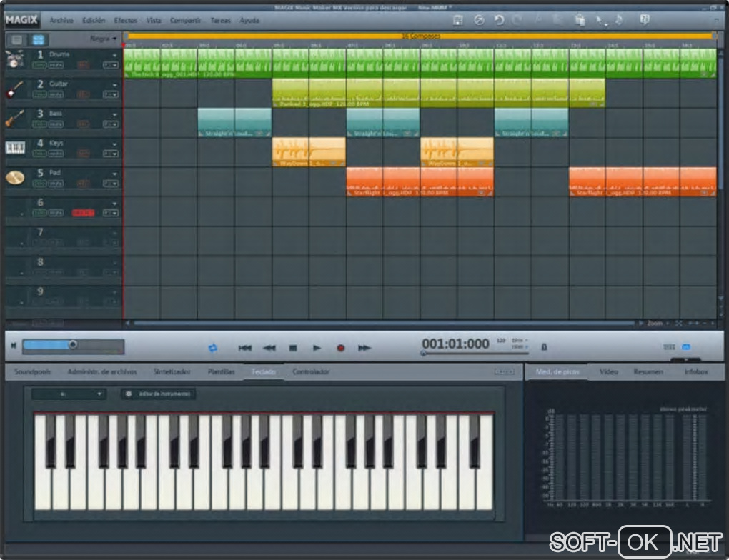
Task: Expand the Guitar track options arrow
Action: click(114, 85)
